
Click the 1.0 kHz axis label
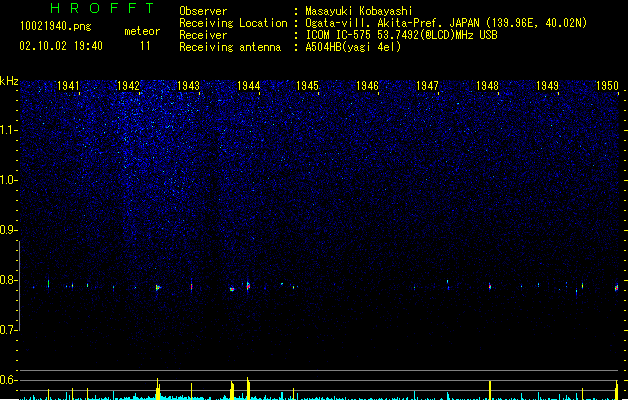pyautogui.click(x=8, y=180)
